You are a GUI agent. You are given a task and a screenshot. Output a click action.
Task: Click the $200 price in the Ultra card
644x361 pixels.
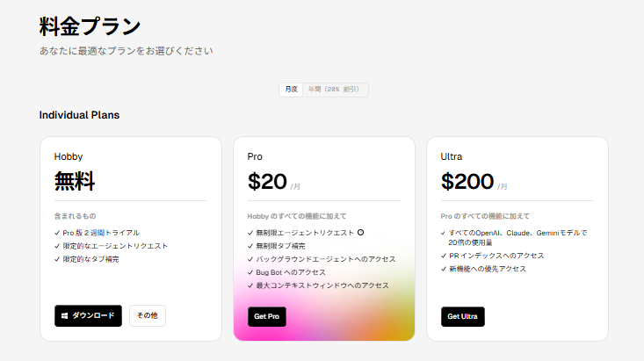[467, 182]
